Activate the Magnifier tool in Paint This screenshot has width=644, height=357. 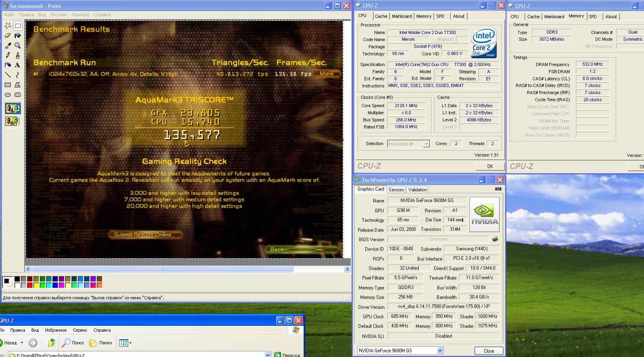click(x=18, y=45)
